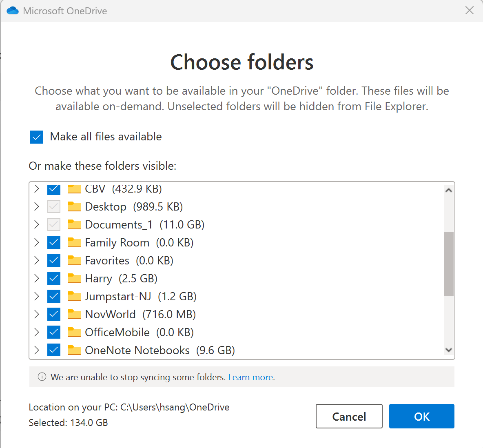Expand the Harry folder
The width and height of the screenshot is (483, 448).
point(37,278)
